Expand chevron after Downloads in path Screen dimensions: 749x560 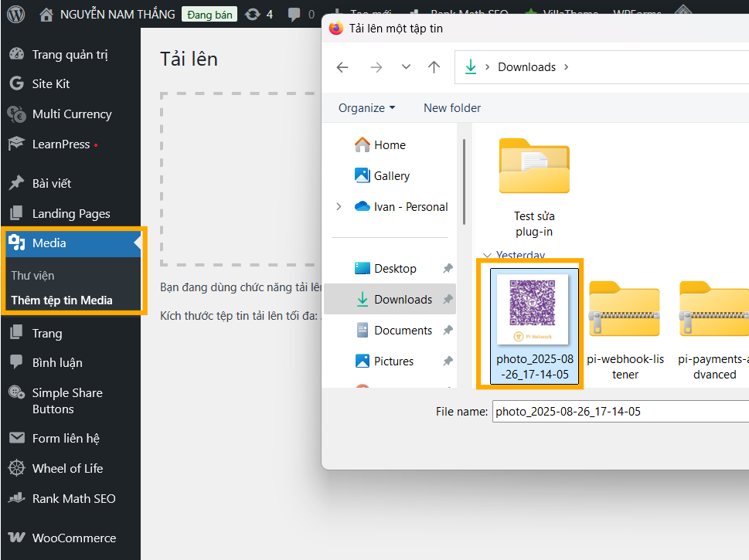(x=567, y=67)
